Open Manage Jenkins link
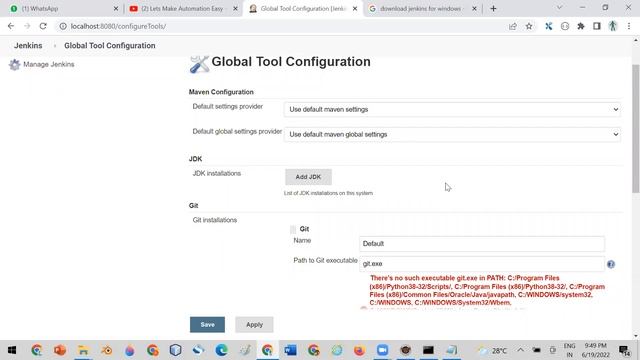Screen dimensions: 640x360 click(49, 64)
